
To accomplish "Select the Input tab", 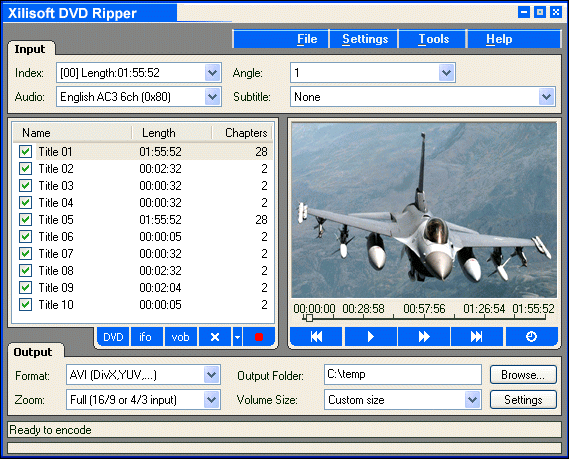I will pos(30,49).
